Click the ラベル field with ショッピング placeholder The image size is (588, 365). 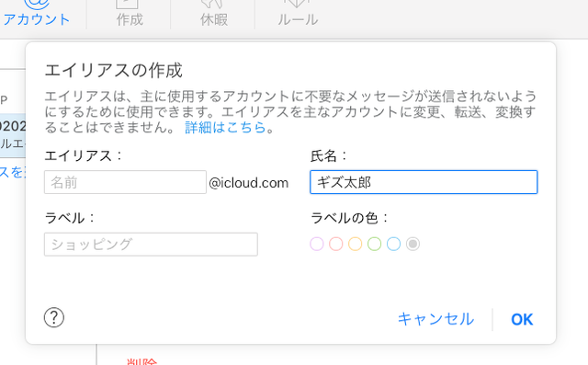[151, 245]
